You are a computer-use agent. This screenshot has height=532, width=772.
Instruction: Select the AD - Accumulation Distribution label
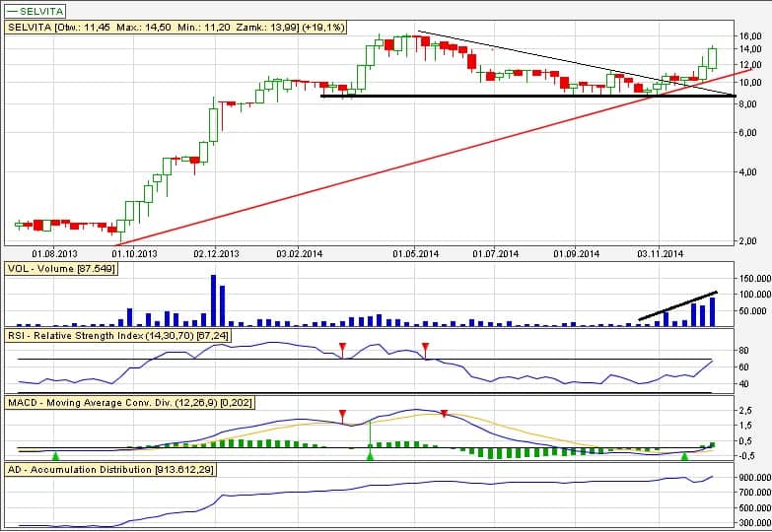pyautogui.click(x=110, y=470)
